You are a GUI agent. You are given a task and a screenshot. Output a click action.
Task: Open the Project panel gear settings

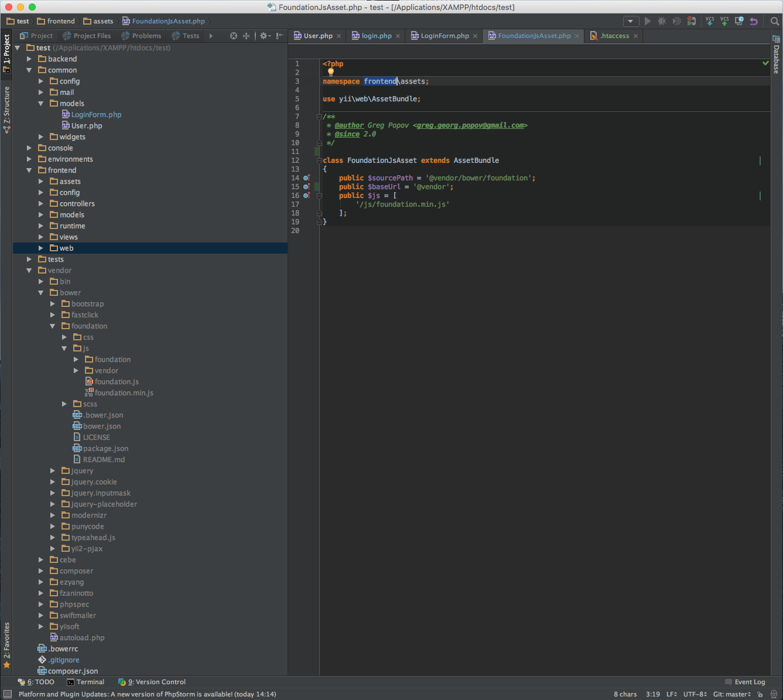tap(265, 36)
